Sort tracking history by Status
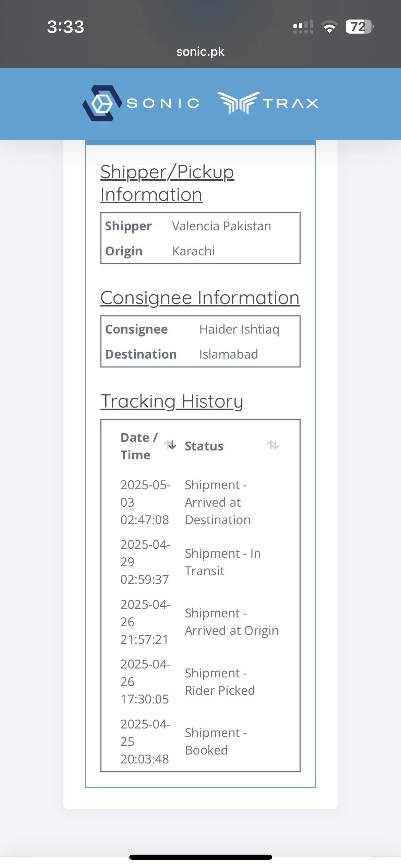Viewport: 401px width, 868px height. click(x=273, y=445)
